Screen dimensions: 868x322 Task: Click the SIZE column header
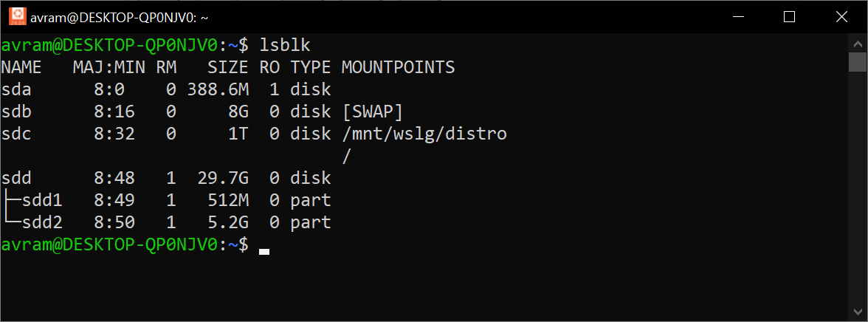(x=227, y=68)
